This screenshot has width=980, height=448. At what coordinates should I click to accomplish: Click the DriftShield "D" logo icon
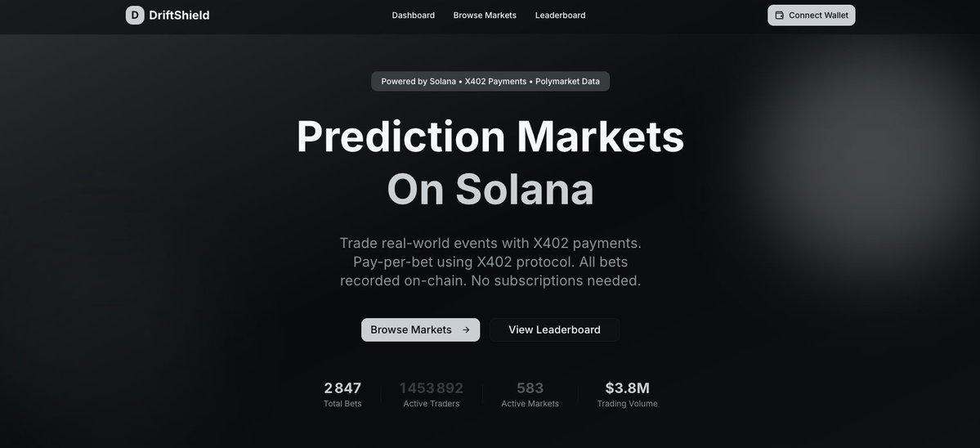135,15
